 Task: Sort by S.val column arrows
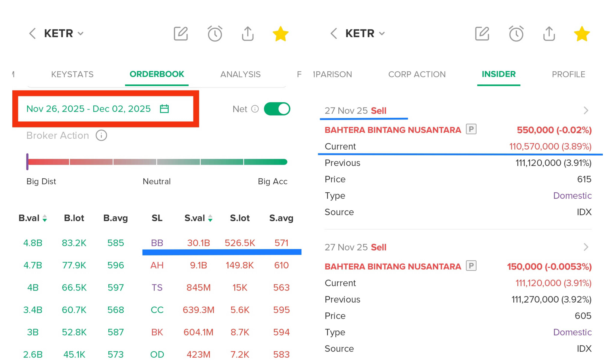coord(210,218)
